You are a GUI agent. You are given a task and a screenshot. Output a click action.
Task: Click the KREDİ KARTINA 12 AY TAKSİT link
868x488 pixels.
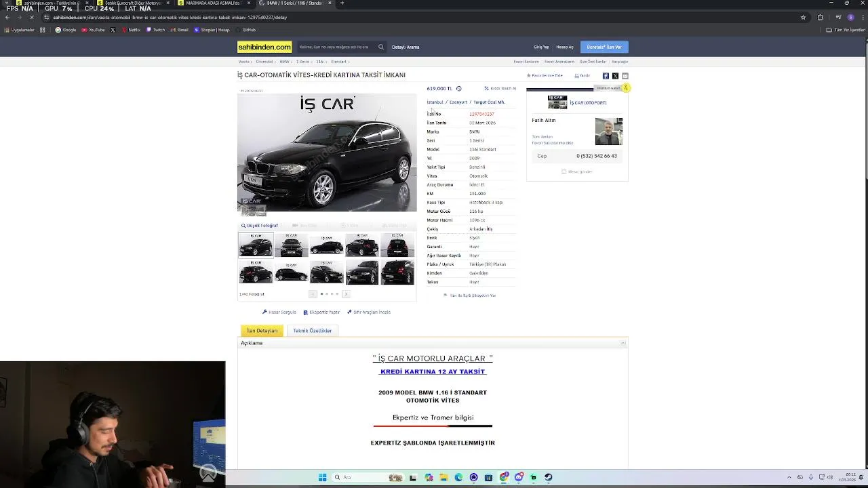click(433, 371)
